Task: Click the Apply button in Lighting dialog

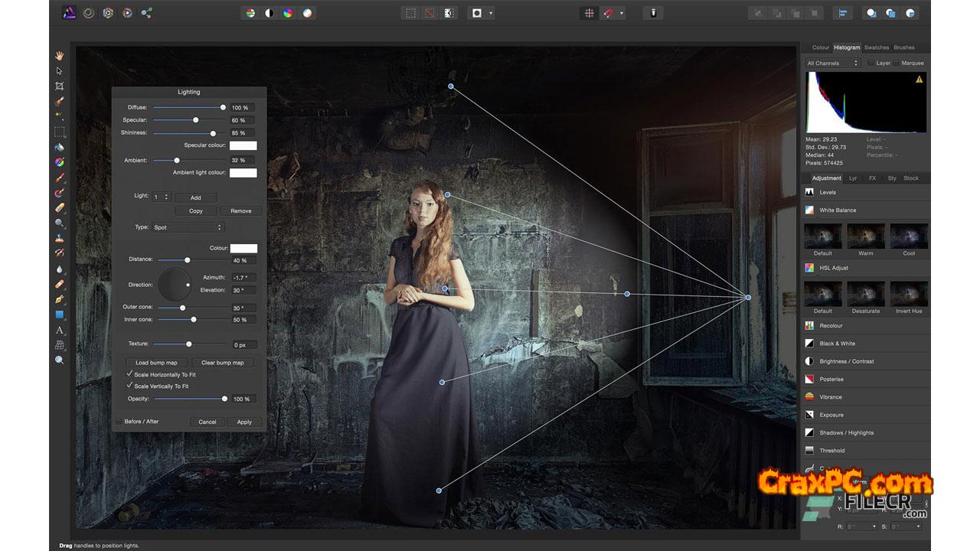Action: pos(244,422)
